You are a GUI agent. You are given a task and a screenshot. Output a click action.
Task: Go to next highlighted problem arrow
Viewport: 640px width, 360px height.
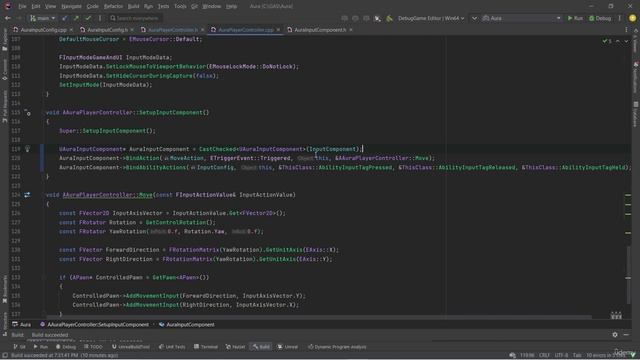pyautogui.click(x=626, y=41)
